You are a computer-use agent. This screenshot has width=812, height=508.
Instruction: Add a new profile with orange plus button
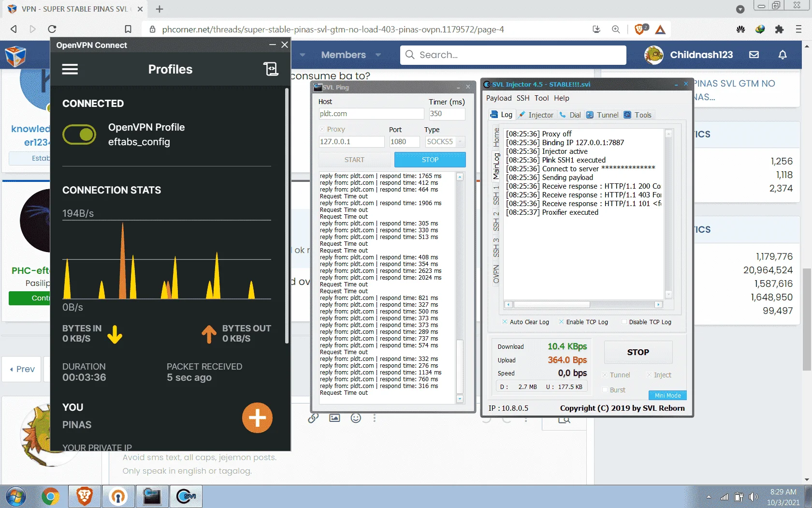click(257, 418)
